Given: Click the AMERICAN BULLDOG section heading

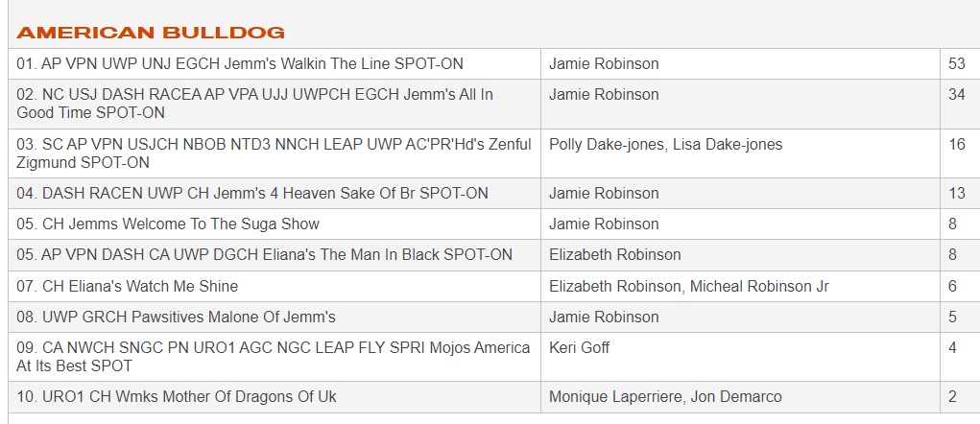Looking at the screenshot, I should [151, 33].
